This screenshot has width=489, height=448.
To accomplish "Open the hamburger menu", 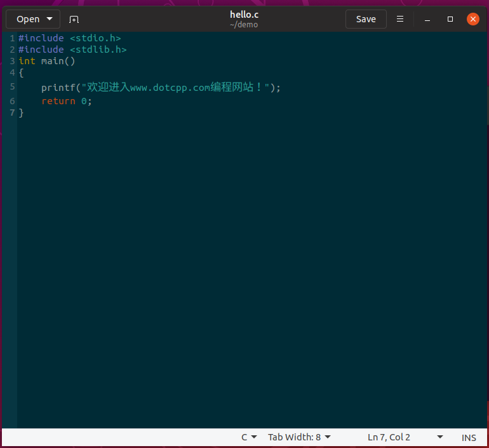I will pos(400,19).
